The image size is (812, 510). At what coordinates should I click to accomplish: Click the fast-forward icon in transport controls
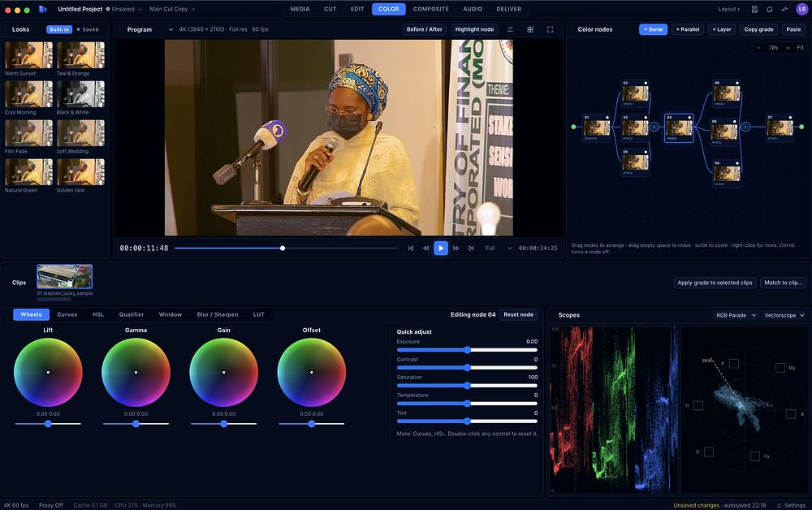coord(456,248)
